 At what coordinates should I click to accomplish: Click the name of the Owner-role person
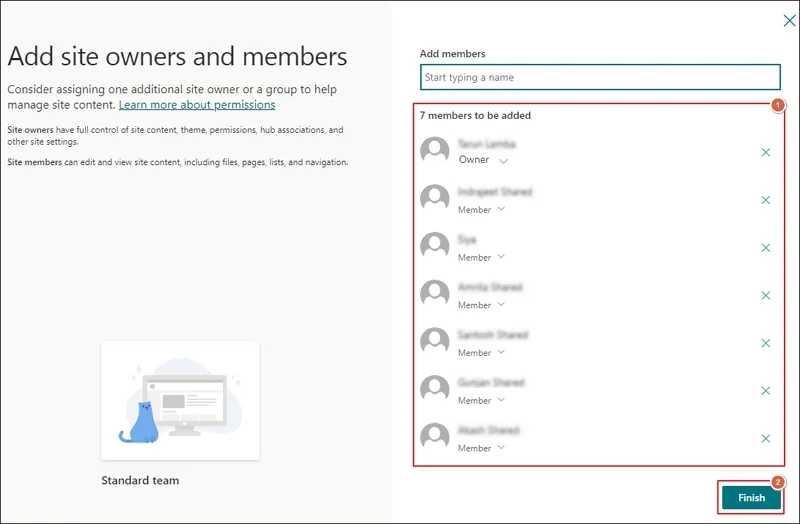487,144
